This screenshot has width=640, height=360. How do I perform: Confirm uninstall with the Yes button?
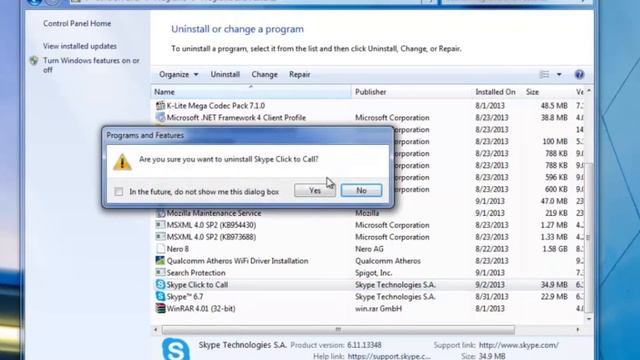315,191
